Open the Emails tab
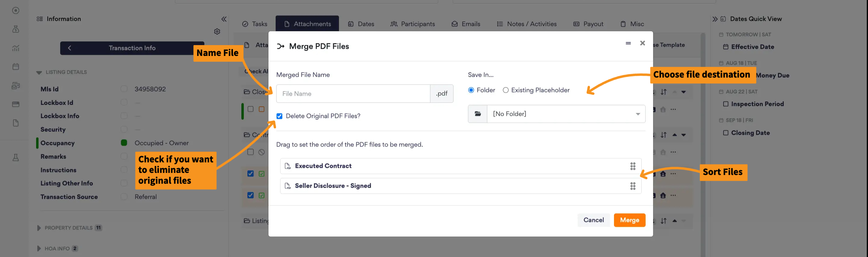 (x=466, y=24)
